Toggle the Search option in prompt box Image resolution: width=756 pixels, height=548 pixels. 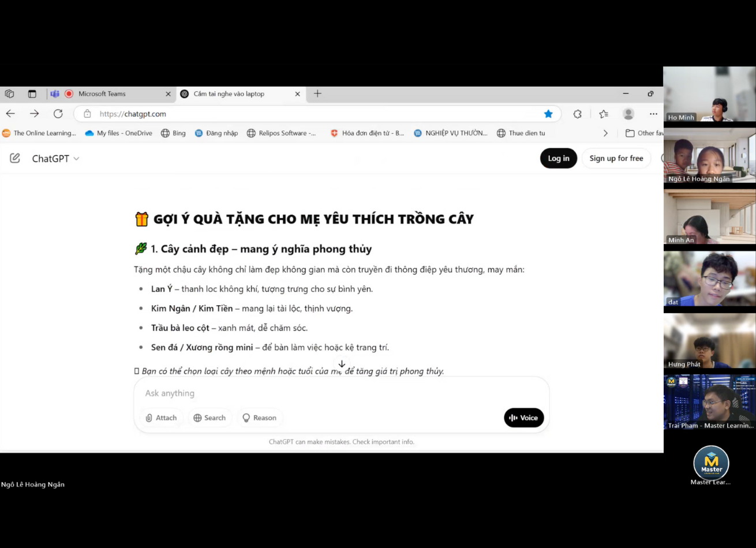tap(209, 418)
